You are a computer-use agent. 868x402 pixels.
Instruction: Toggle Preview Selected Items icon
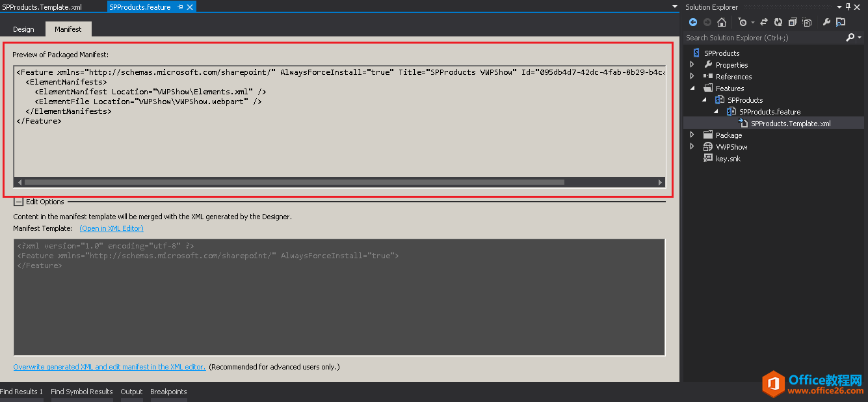click(842, 21)
